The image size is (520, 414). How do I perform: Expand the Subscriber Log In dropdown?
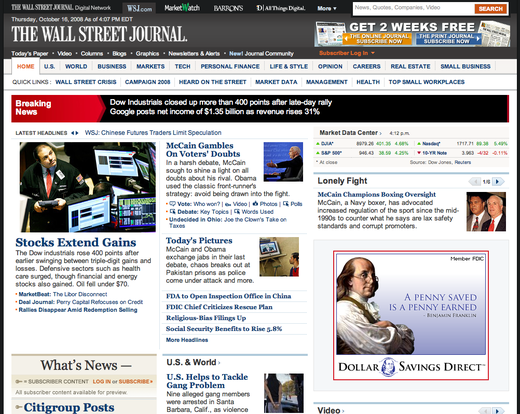point(347,53)
